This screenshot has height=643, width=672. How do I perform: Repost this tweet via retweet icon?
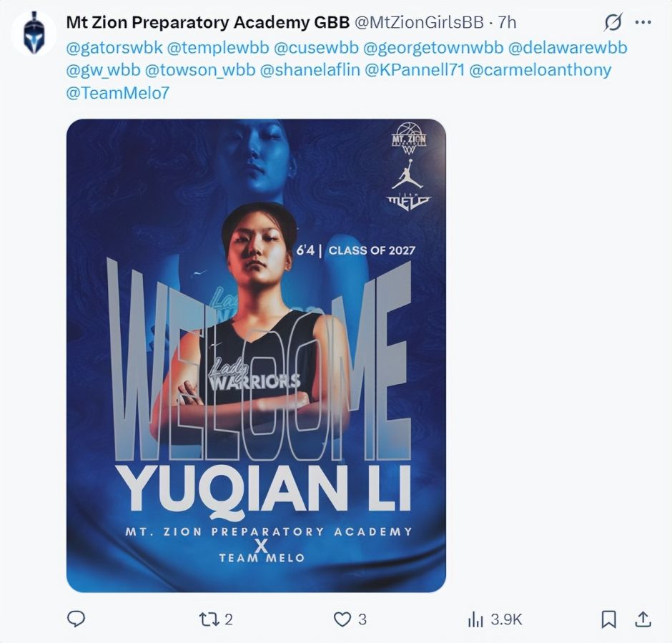(209, 619)
